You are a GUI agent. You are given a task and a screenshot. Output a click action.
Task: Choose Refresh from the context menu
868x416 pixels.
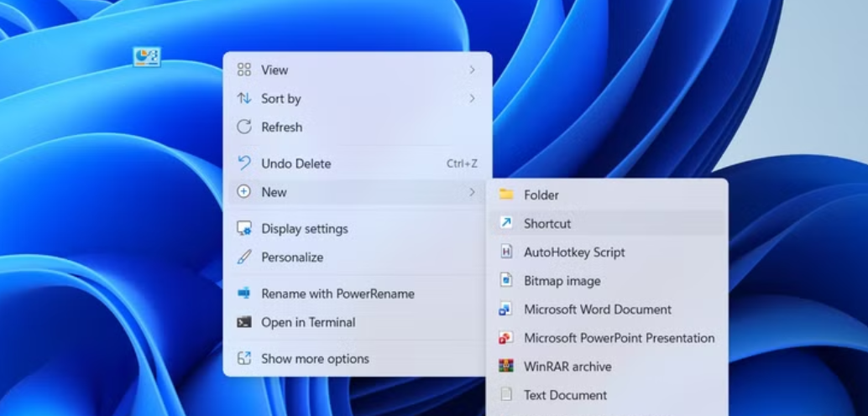pos(281,127)
